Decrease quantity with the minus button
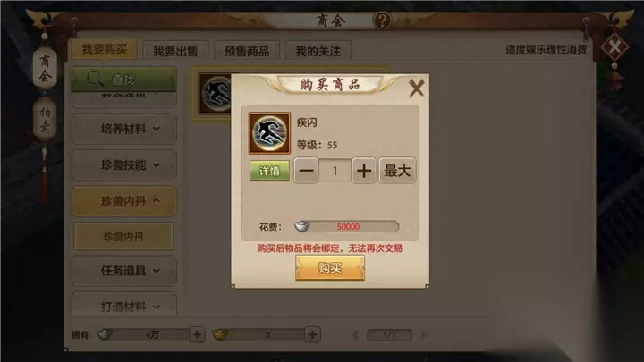This screenshot has width=644, height=362. pos(306,171)
